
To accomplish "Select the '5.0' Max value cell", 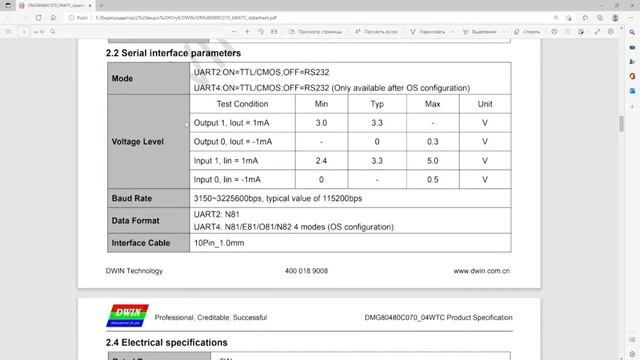I will coord(432,161).
